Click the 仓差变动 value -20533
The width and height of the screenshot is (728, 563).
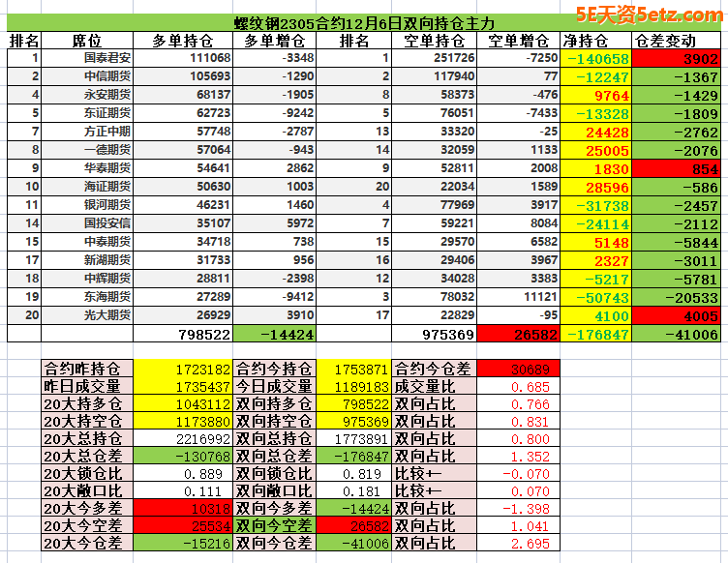tap(676, 297)
